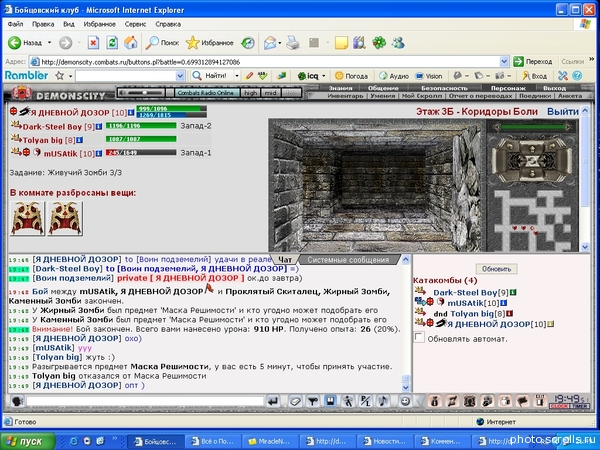Click the Выйти link to leave dungeon
The width and height of the screenshot is (600, 450).
point(562,111)
